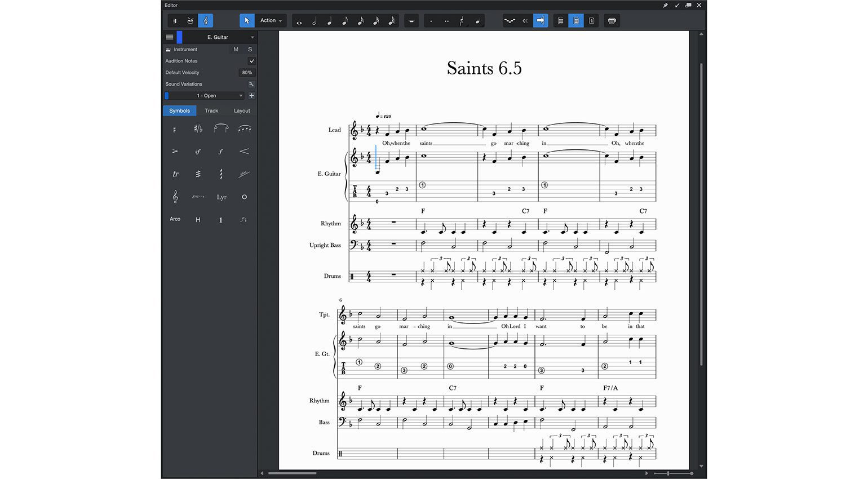Pick the treble clef symbol
Screen dimensions: 868x479
(x=175, y=197)
